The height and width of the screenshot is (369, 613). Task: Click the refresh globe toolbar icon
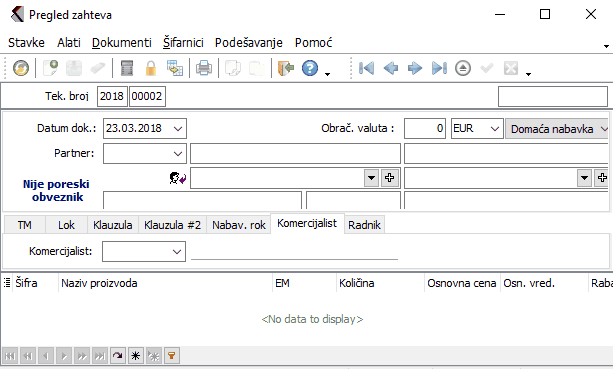coord(21,68)
